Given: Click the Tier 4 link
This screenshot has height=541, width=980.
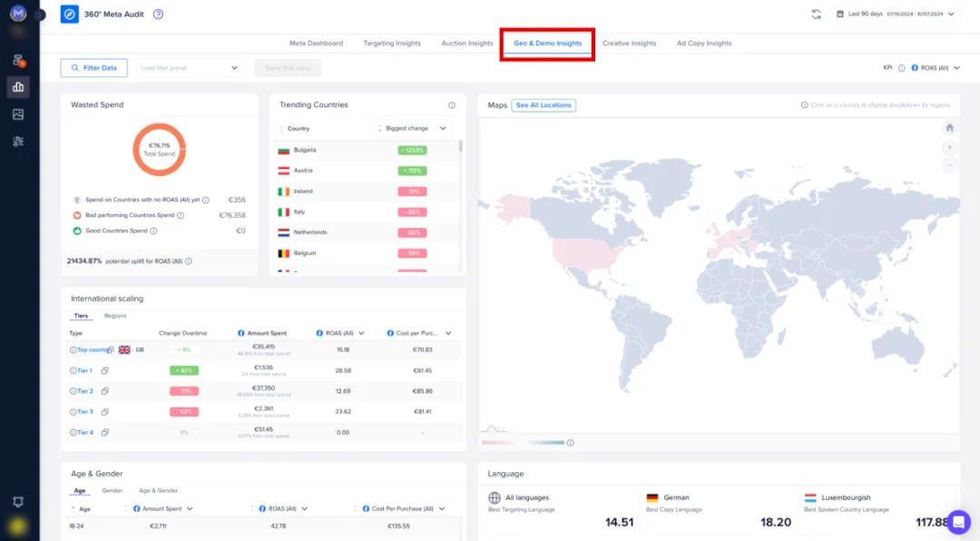Looking at the screenshot, I should coord(85,433).
